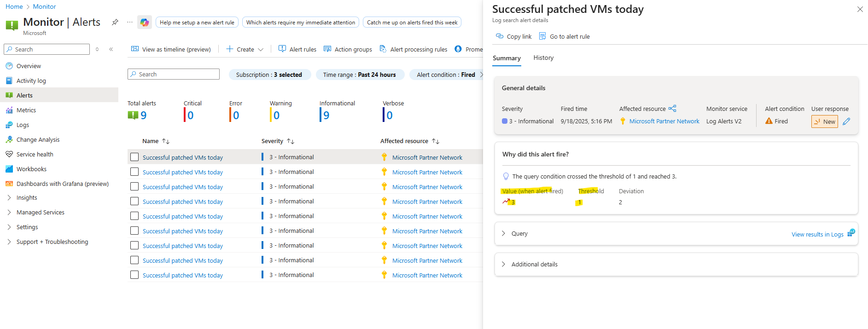868x329 pixels.
Task: Collapse the left sidebar menu
Action: [111, 49]
